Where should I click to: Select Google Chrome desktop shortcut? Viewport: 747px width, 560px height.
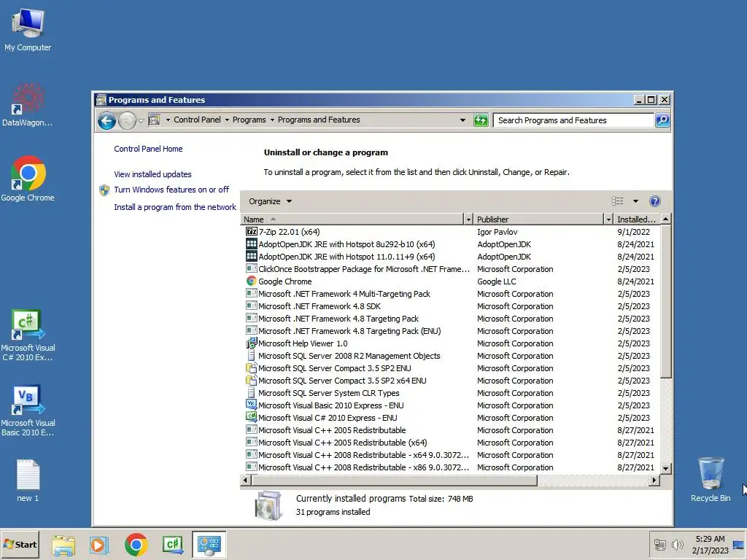tap(28, 179)
